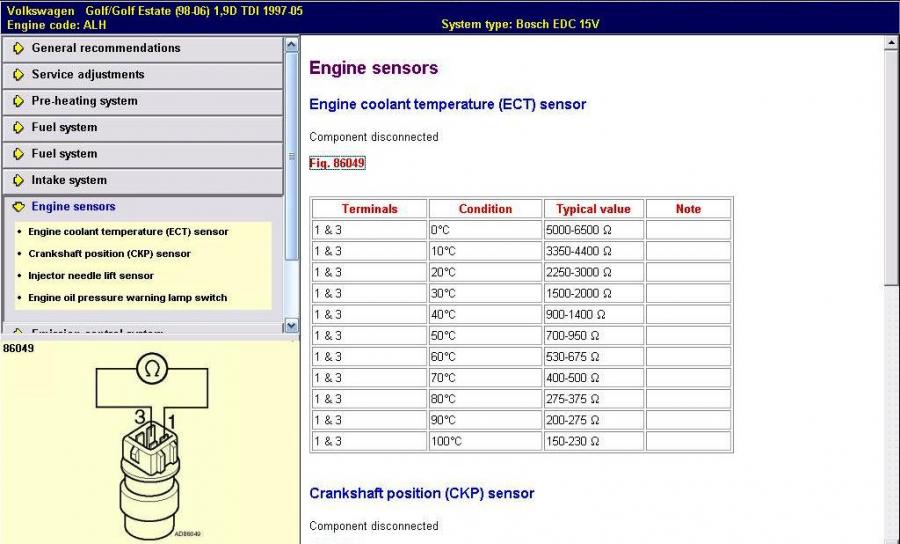Screen dimensions: 900x544
Task: Select the 1500-2000 Ω value cell
Action: (x=593, y=294)
